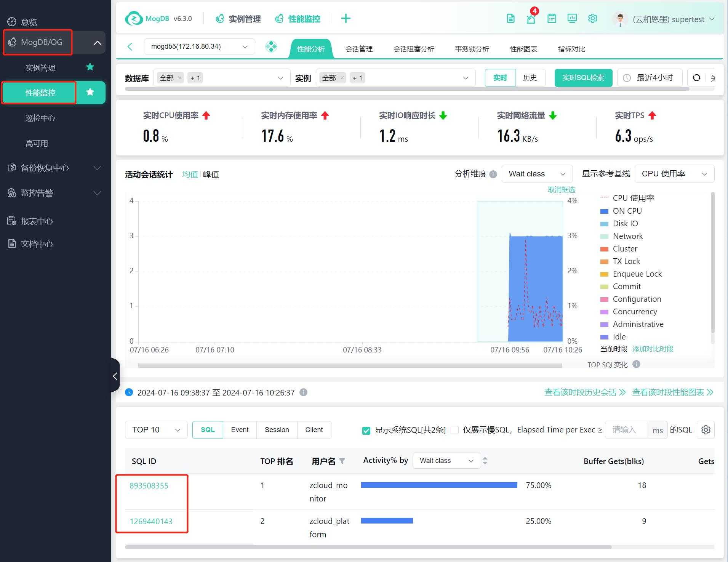Click 取消框选 link
Screen dimensions: 728x562
click(562, 189)
